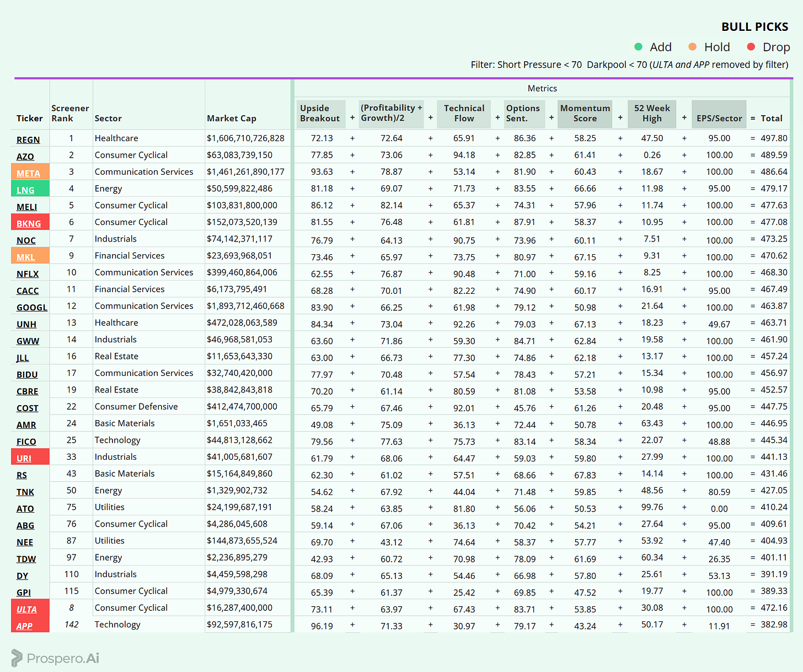This screenshot has height=672, width=803.
Task: Click the red Drop legend dot
Action: click(751, 47)
